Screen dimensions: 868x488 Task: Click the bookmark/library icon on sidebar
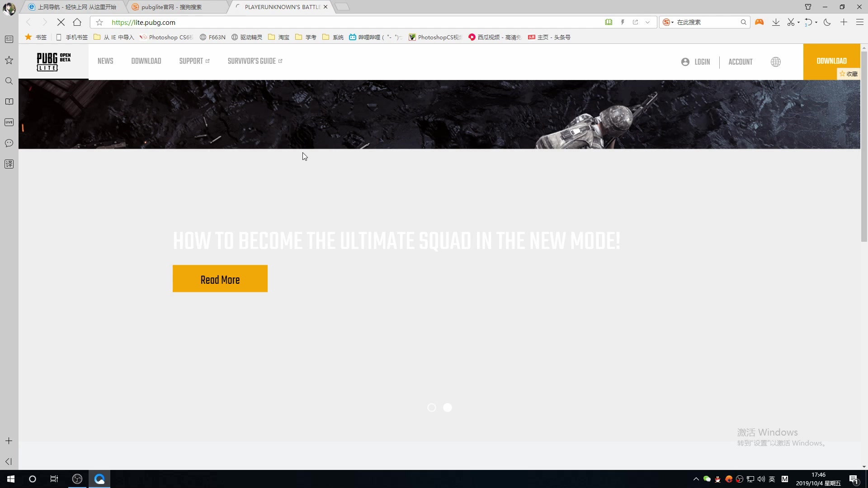9,101
